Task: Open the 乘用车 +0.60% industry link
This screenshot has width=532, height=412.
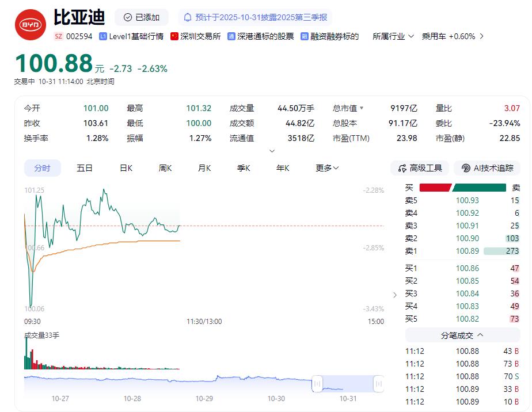Action: [453, 36]
